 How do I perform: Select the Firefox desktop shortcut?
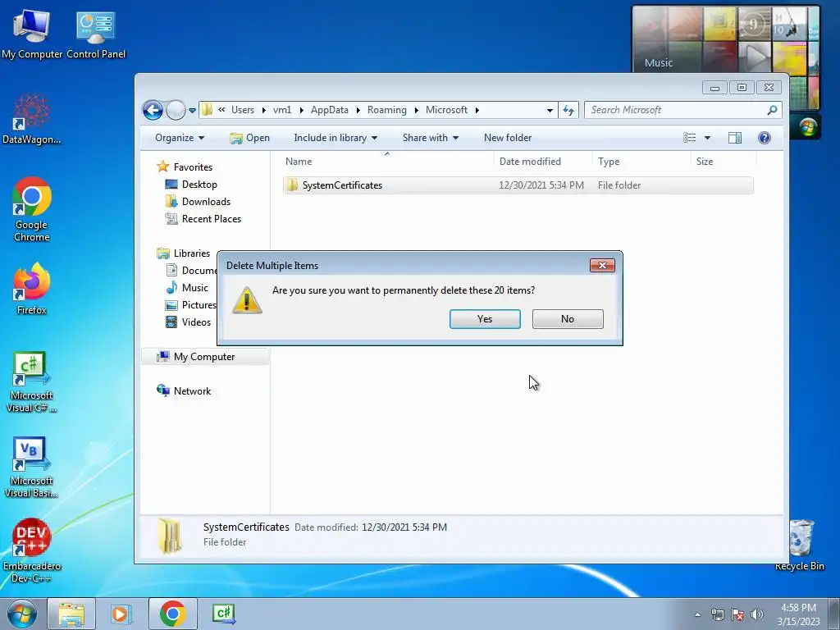tap(32, 289)
